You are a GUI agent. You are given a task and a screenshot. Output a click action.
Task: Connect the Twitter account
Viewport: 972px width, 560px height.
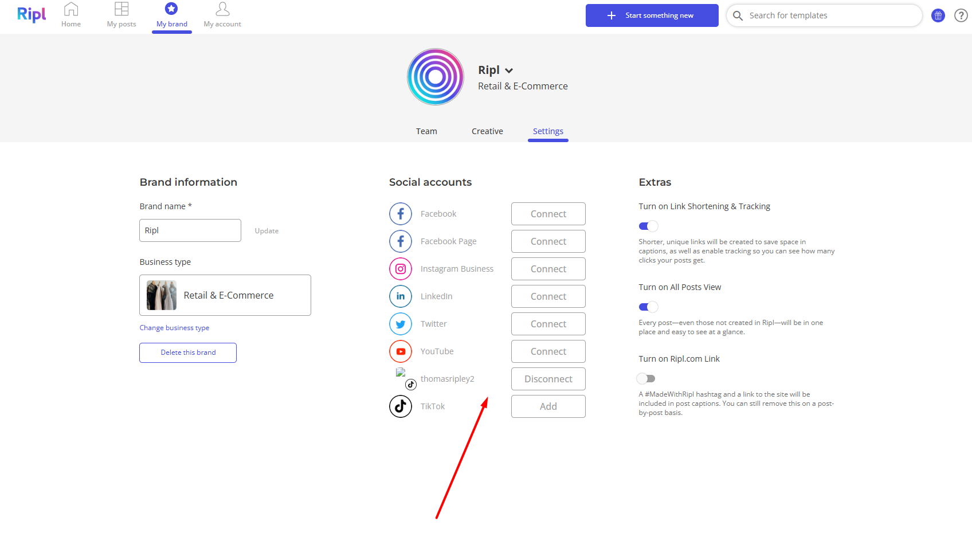coord(548,324)
